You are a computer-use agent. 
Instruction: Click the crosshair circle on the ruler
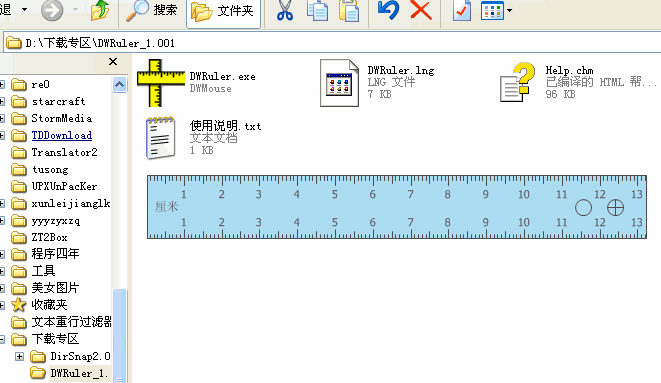[615, 208]
